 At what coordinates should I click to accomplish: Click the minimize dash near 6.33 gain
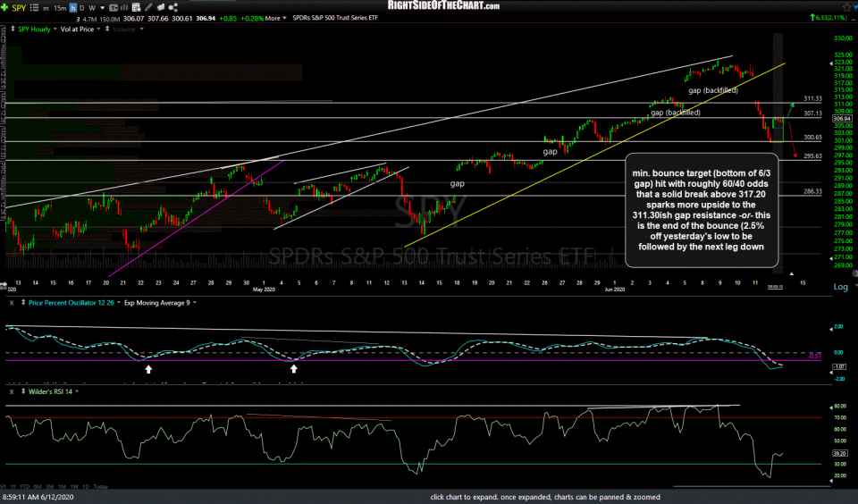[852, 18]
